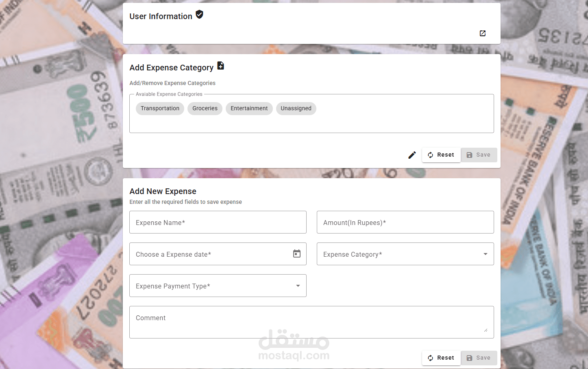Select the Groceries category chip
This screenshot has width=588, height=369.
tap(205, 109)
